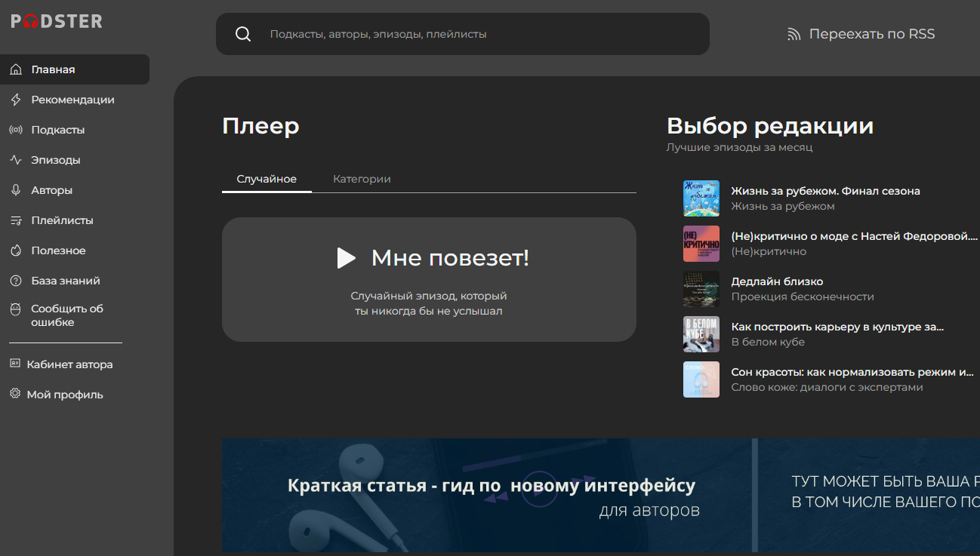
Task: Open episode (Не)критично о моде с Настей Федоровой
Action: click(855, 236)
